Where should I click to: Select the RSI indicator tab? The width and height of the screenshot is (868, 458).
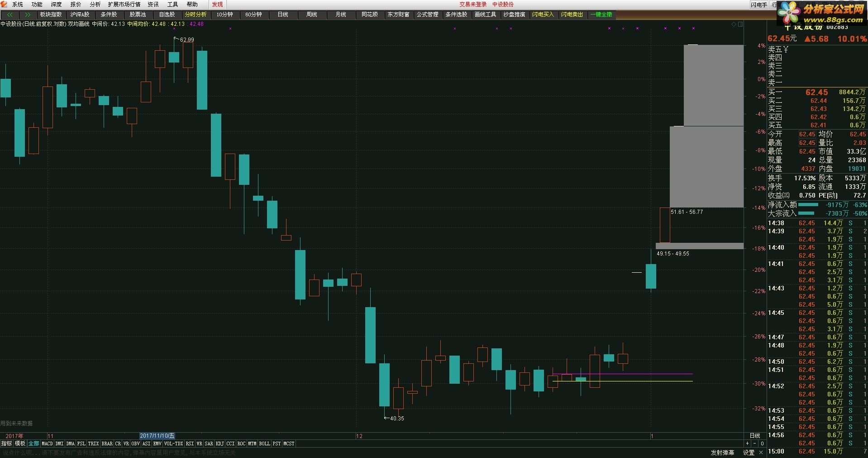(x=190, y=444)
